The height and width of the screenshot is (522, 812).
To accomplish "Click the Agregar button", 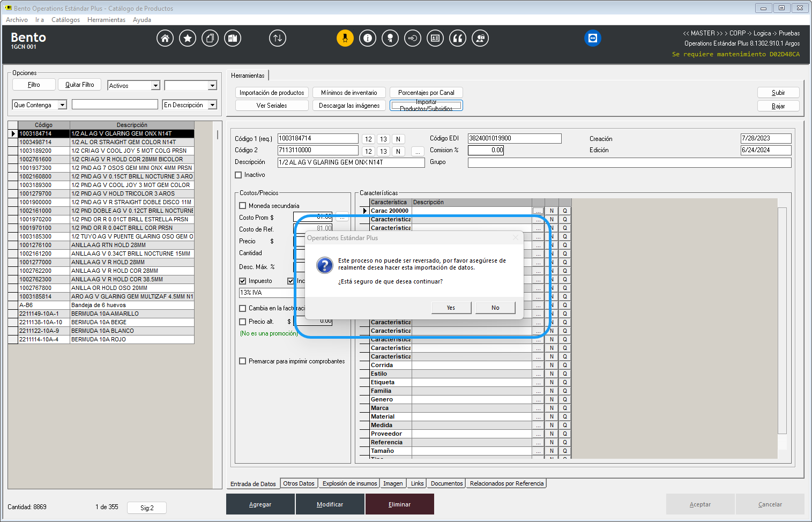I will coord(260,504).
